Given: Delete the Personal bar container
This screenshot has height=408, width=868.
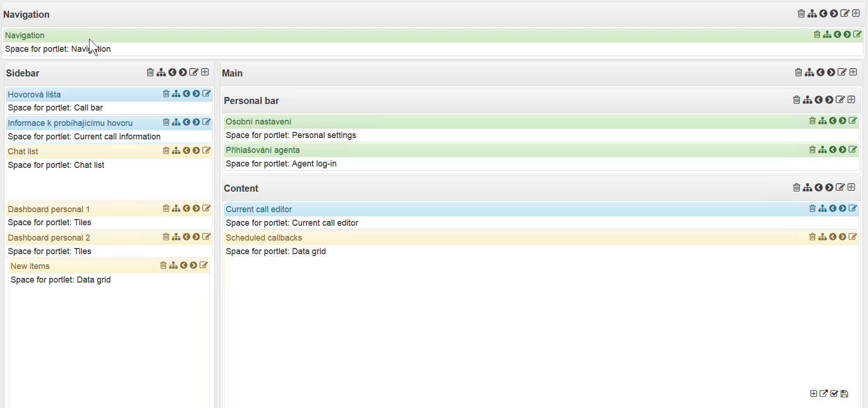Looking at the screenshot, I should click(797, 100).
